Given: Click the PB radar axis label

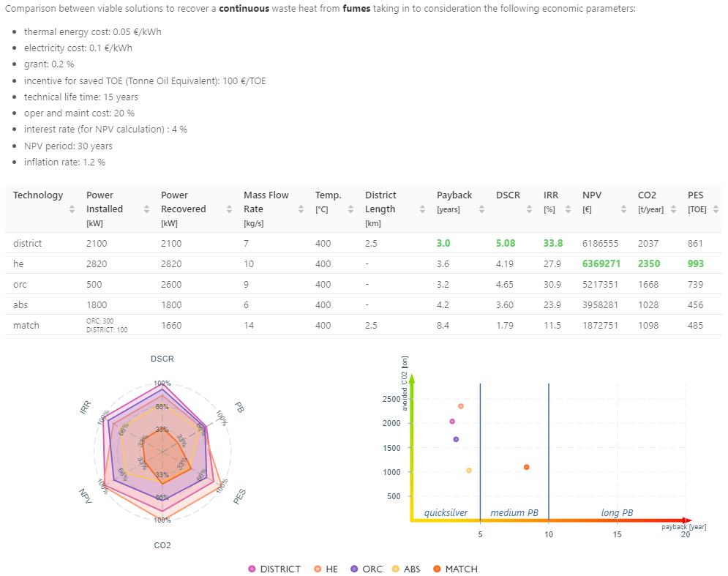Looking at the screenshot, I should point(239,407).
